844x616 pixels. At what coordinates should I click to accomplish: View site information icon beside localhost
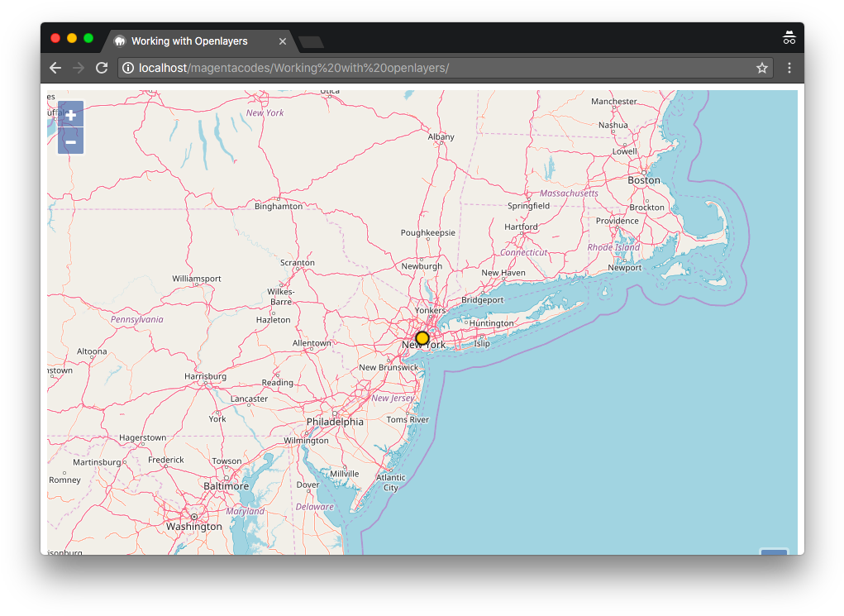[128, 68]
